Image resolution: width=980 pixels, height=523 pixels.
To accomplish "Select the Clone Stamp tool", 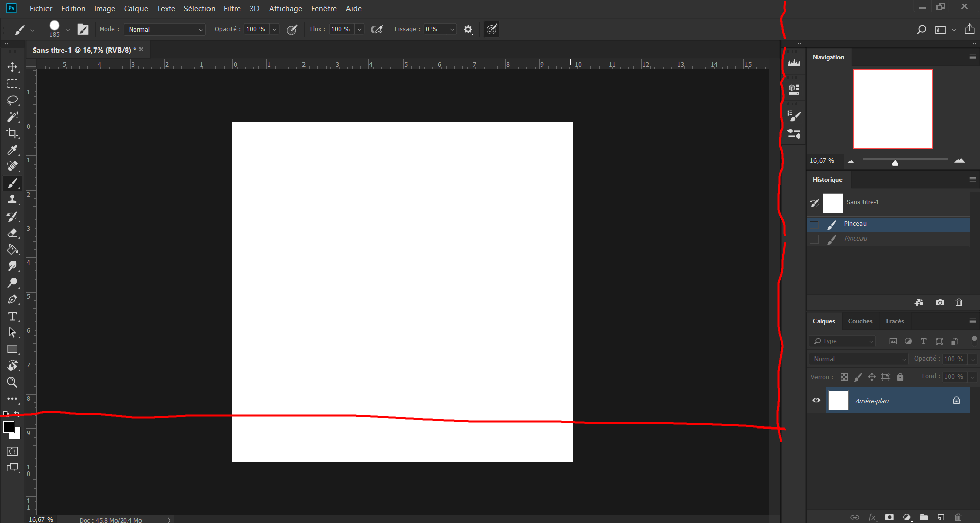I will [13, 200].
